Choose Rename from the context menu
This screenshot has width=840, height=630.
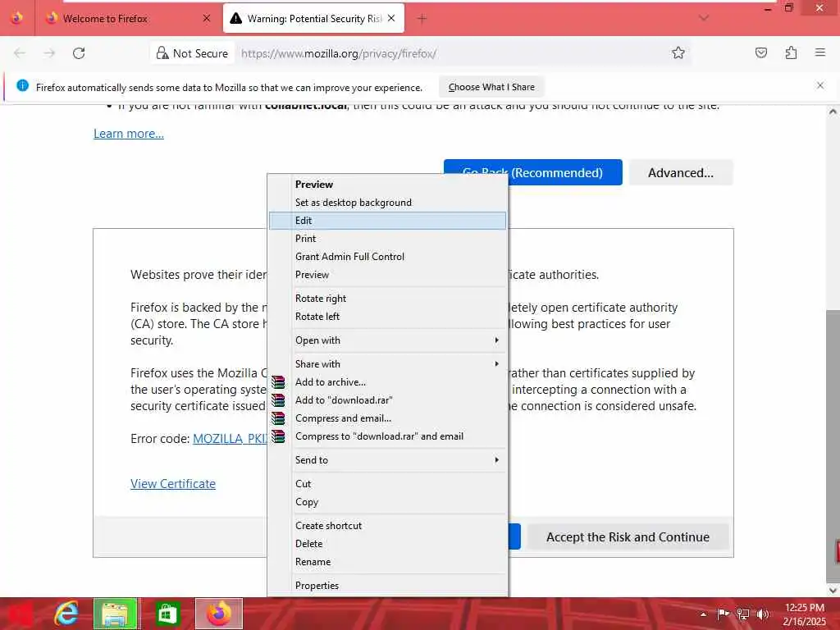coord(387,562)
